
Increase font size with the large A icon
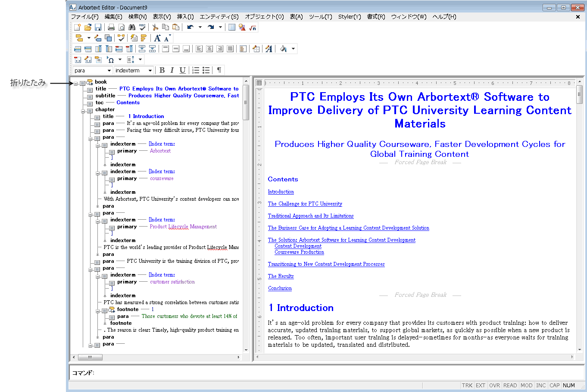click(157, 38)
